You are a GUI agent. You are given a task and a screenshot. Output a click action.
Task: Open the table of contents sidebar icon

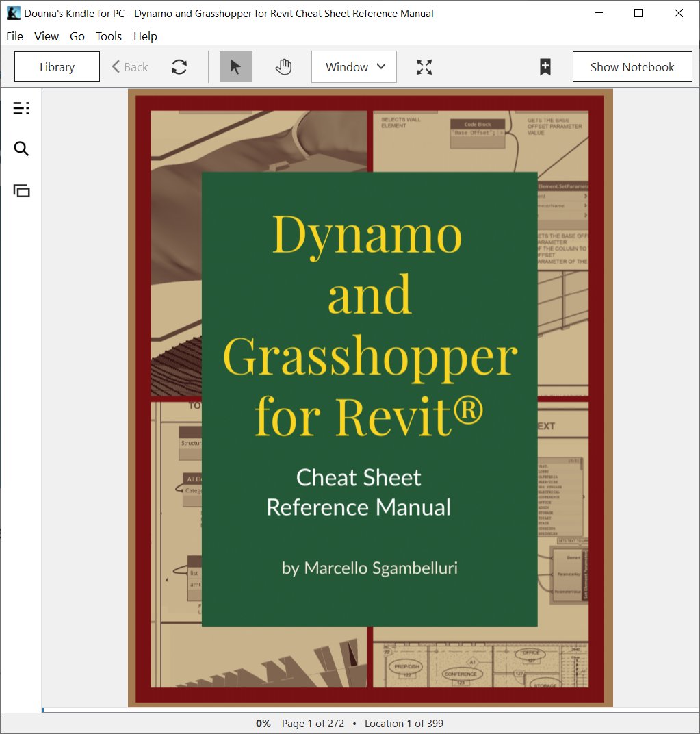click(x=21, y=108)
